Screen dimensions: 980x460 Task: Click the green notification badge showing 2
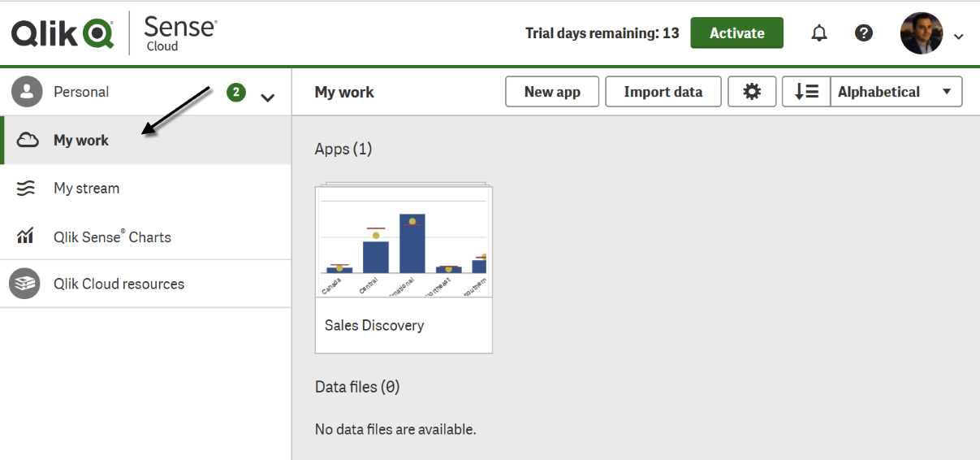pos(235,92)
